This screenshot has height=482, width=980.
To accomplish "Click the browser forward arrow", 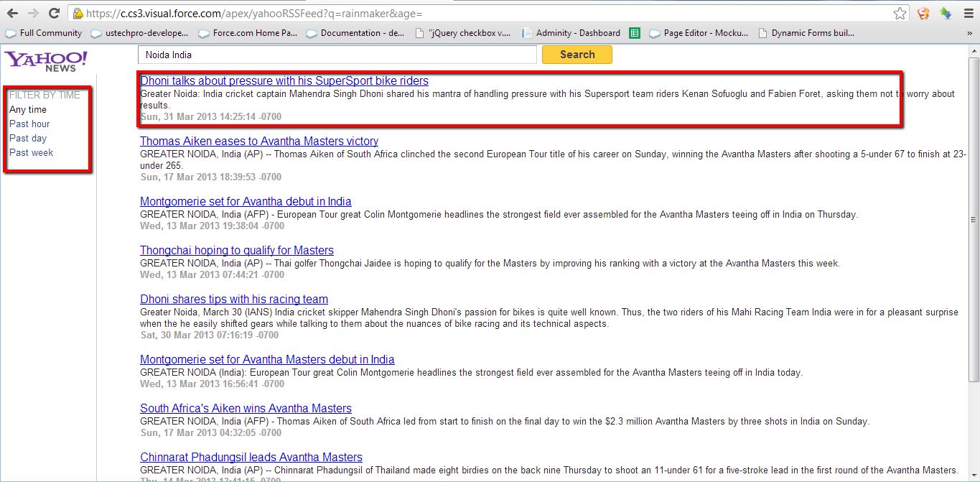I will pos(33,13).
